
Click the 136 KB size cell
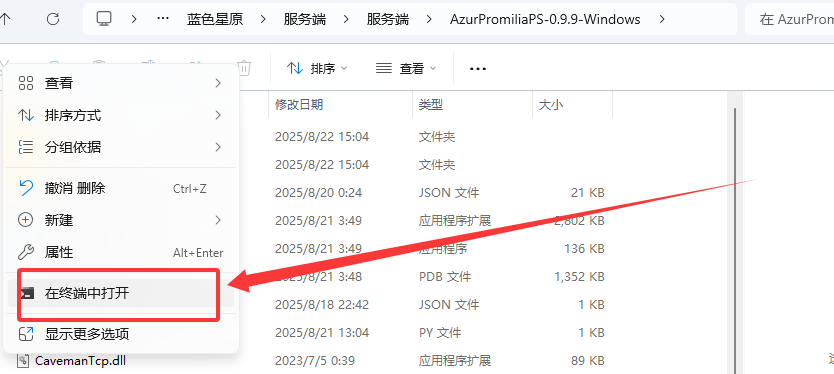coord(584,248)
